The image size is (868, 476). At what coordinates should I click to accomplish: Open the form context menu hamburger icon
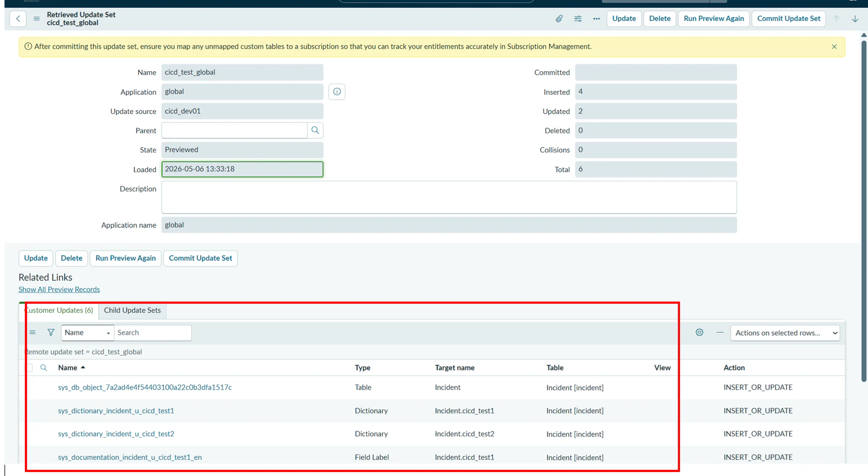[37, 19]
